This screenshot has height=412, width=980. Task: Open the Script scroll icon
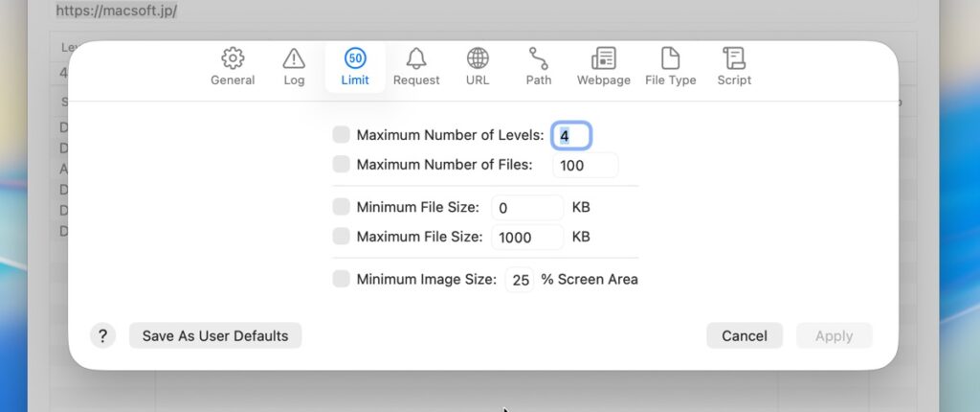734,59
